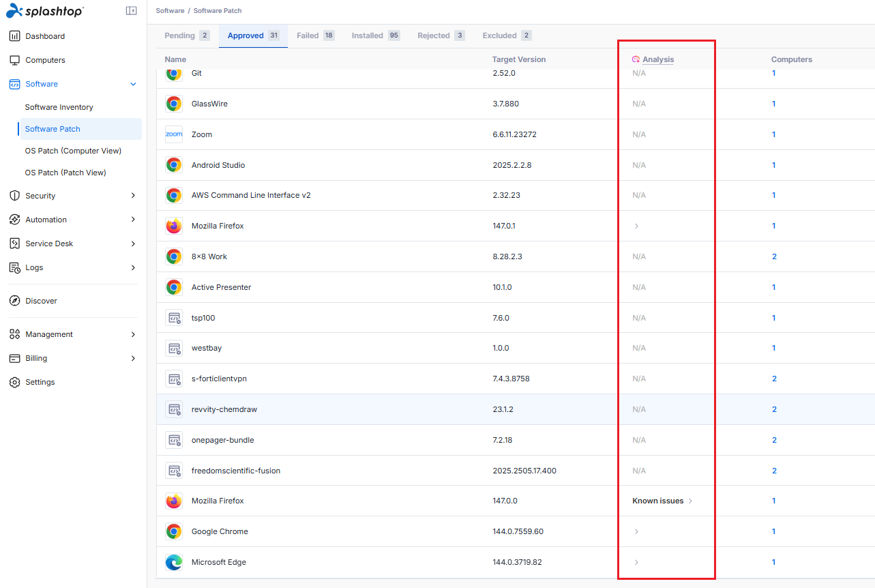The width and height of the screenshot is (875, 588).
Task: Click the Target Version column header
Action: tap(519, 59)
